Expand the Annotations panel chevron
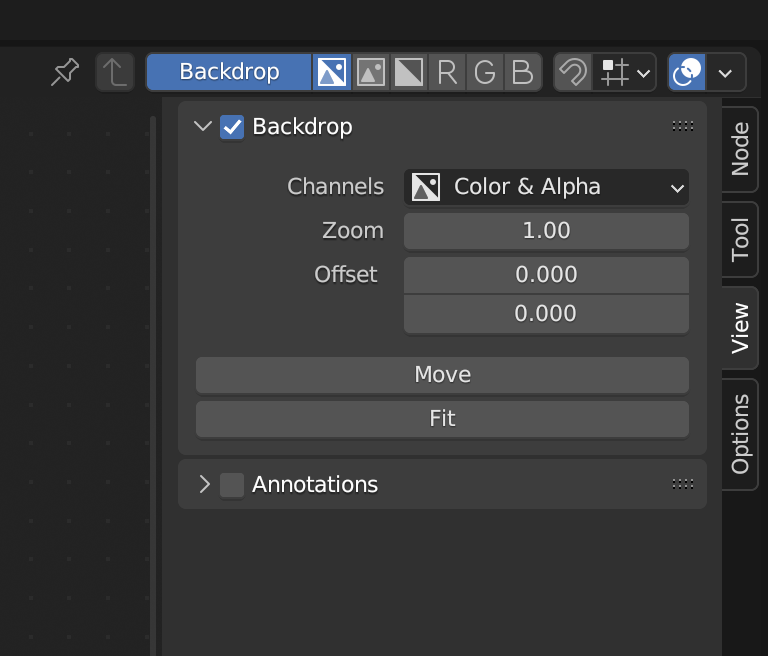 coord(204,484)
